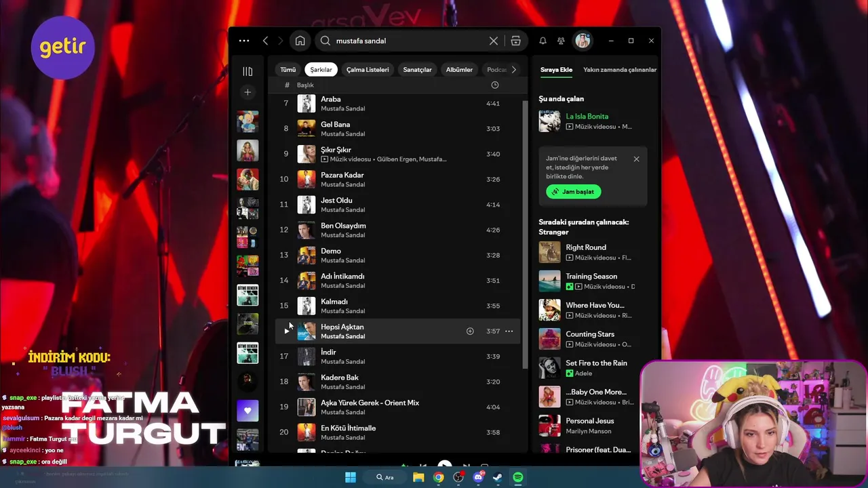The width and height of the screenshot is (868, 488).
Task: Open more options for Hepsi Aşktan
Action: tap(509, 331)
